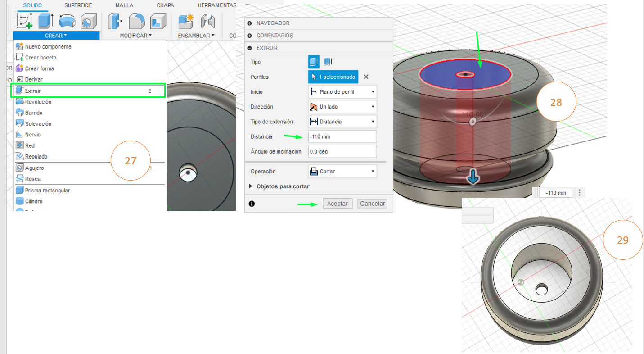Click the Extrude toolbar icon
This screenshot has height=354, width=644.
(x=45, y=21)
